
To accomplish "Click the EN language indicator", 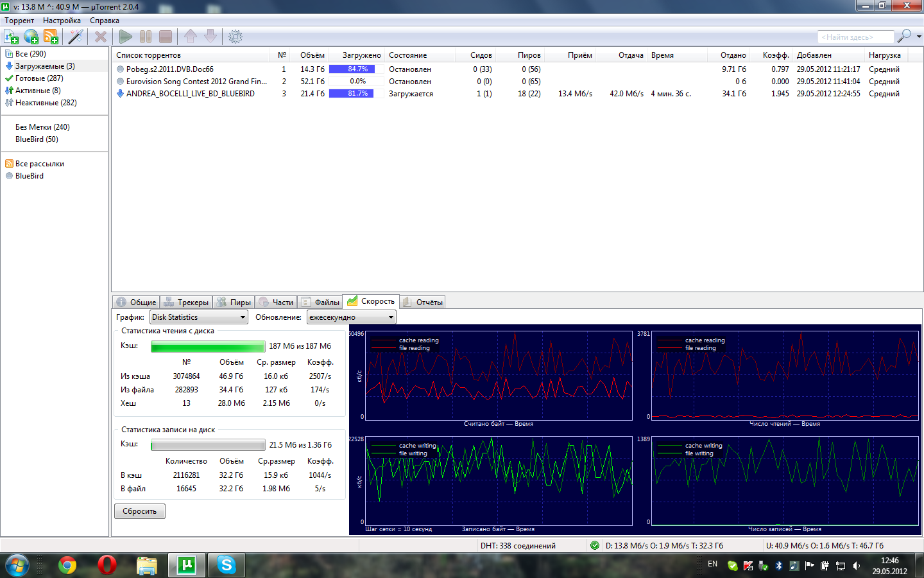I will pyautogui.click(x=713, y=564).
